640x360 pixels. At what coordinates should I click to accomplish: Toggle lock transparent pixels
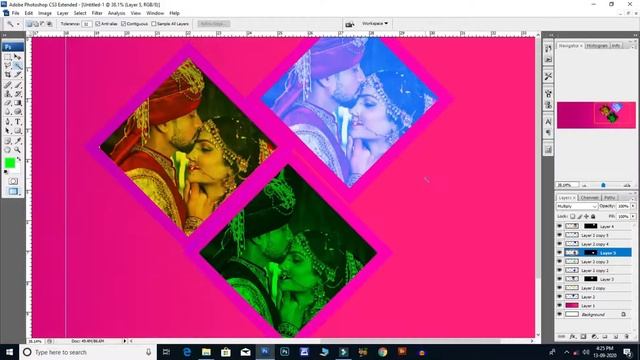point(572,216)
